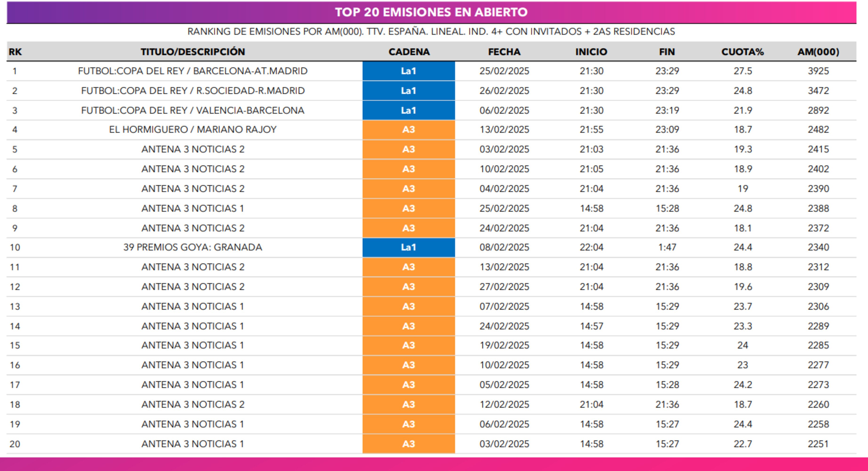Select the orange A3 cell for El Hormiguero
Image resolution: width=868 pixels, height=471 pixels.
click(x=408, y=130)
